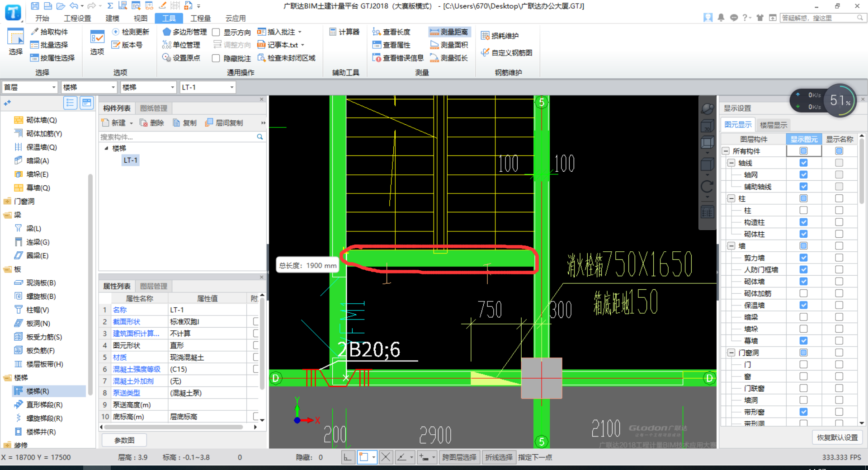Click the 搜索构件 search input field

pyautogui.click(x=177, y=136)
